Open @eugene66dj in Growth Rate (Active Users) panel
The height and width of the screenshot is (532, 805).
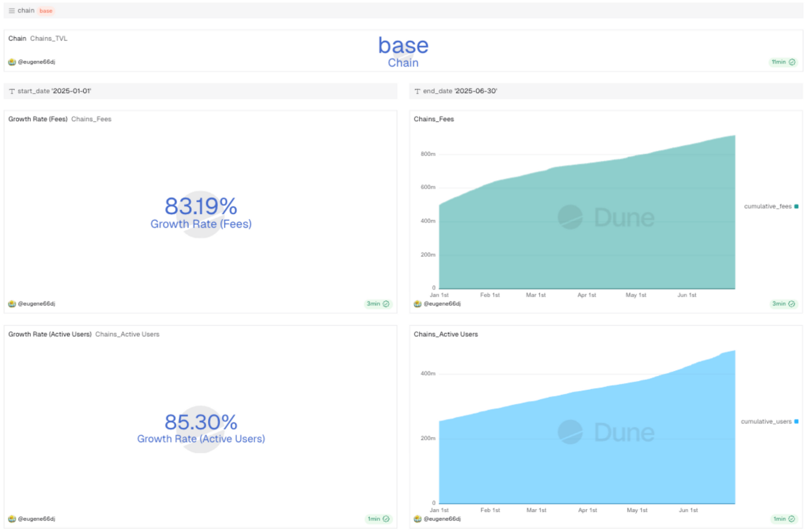[x=36, y=519]
